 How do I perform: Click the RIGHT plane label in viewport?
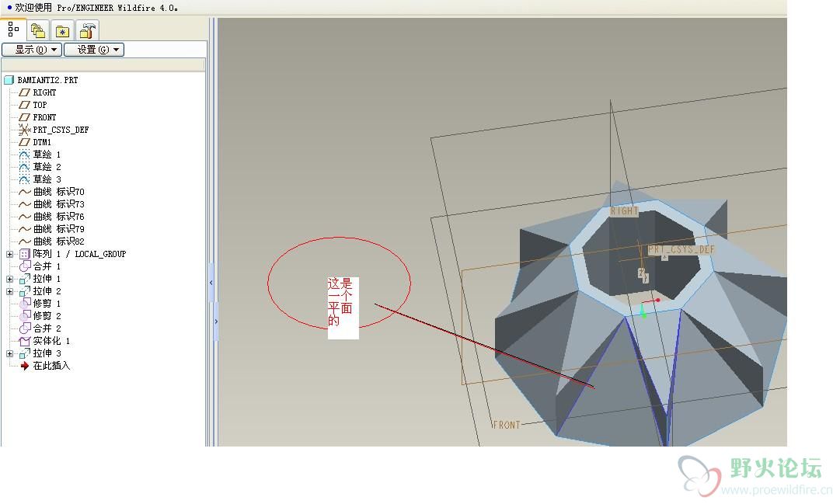pos(625,211)
